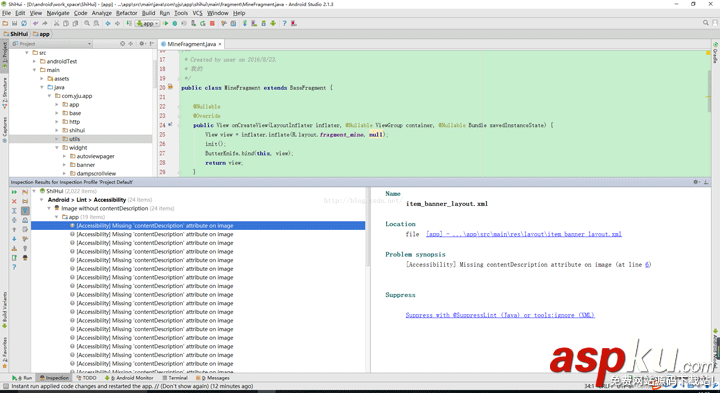
Task: Click the Scroll from Source target icon
Action: (122, 44)
